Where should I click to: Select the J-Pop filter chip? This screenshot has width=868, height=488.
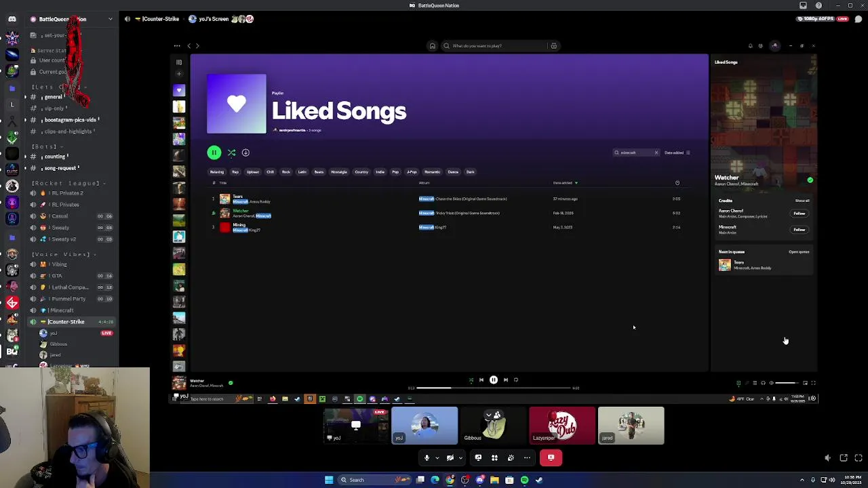[x=412, y=172]
